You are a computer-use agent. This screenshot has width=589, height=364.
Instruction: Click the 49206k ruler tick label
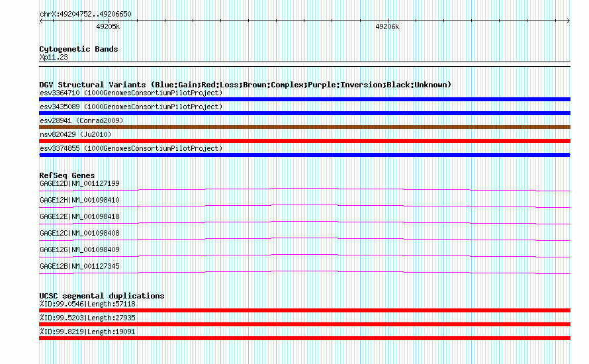[x=387, y=26]
